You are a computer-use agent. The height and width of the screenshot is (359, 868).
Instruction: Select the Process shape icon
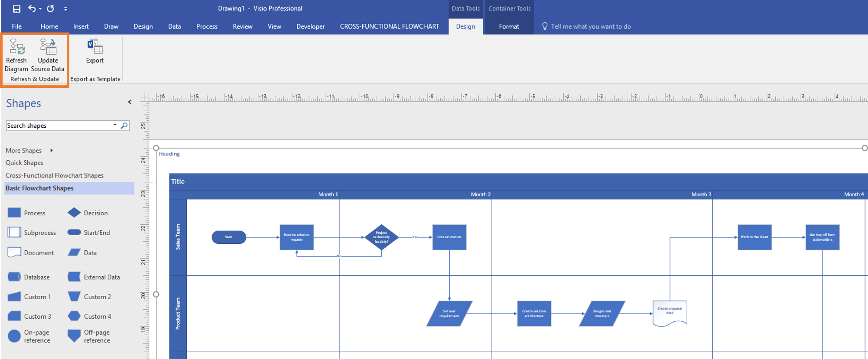point(14,213)
